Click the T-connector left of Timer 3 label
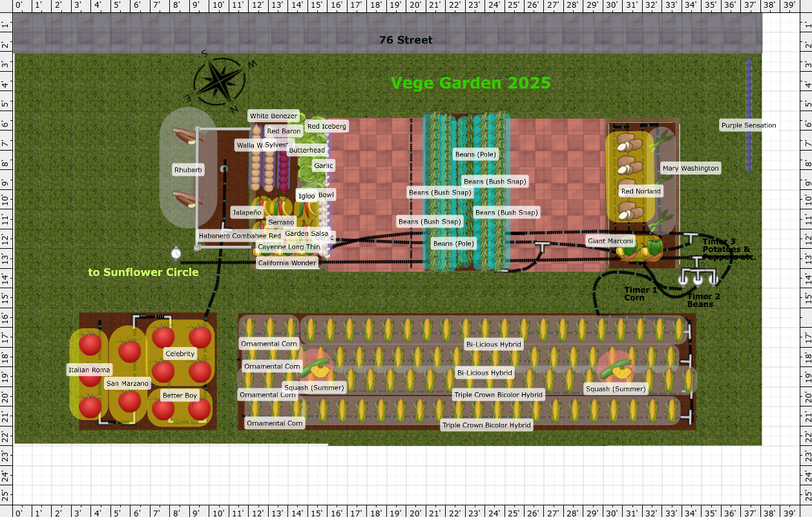Image resolution: width=812 pixels, height=517 pixels. pos(690,238)
